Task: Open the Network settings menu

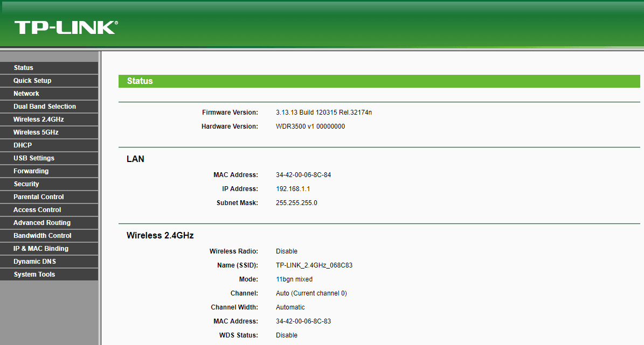Action: (x=26, y=93)
